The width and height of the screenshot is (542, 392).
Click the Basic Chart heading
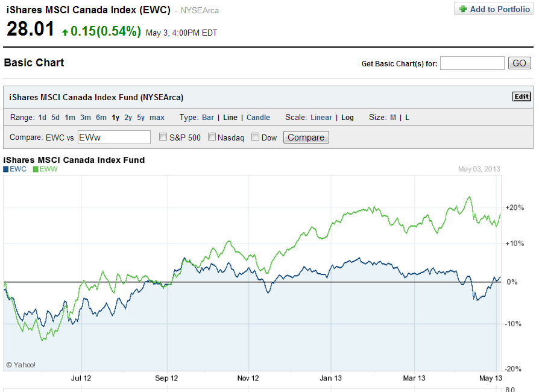click(x=34, y=63)
